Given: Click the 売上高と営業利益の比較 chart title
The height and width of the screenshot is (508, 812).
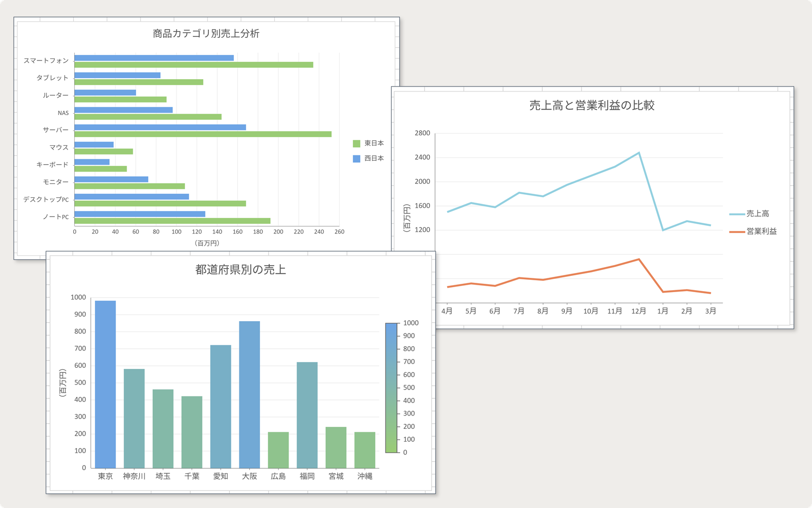Looking at the screenshot, I should pyautogui.click(x=592, y=105).
